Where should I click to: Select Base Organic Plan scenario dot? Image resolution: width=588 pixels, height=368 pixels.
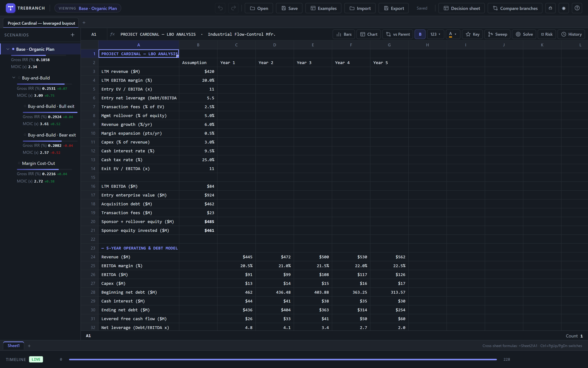(x=13, y=49)
